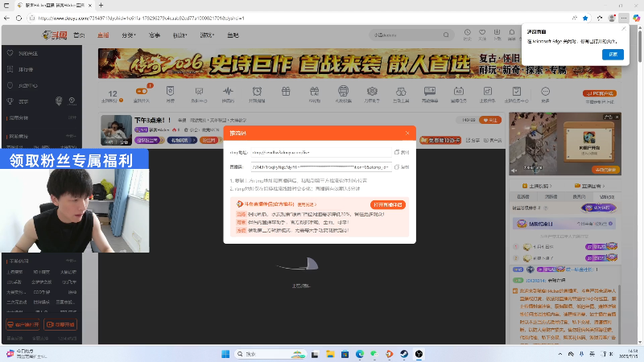Open the monitor chart icon in the streamer toolbar
Viewport: 644px width, 362px height.
pos(199,91)
